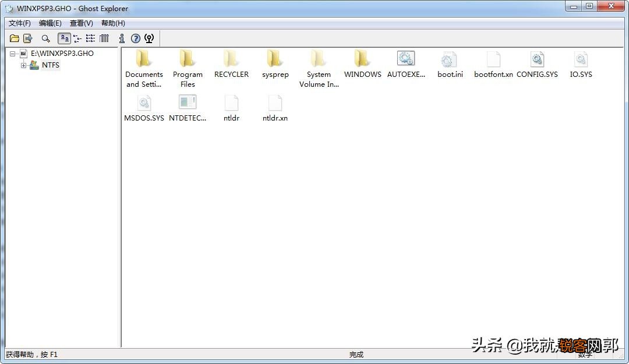Viewport: 629px width, 364px height.
Task: Minimize the Ghost Explorer window
Action: coord(574,6)
